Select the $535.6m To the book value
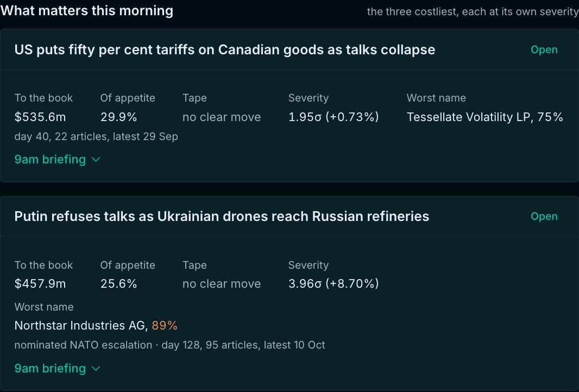This screenshot has height=392, width=579. (x=40, y=117)
